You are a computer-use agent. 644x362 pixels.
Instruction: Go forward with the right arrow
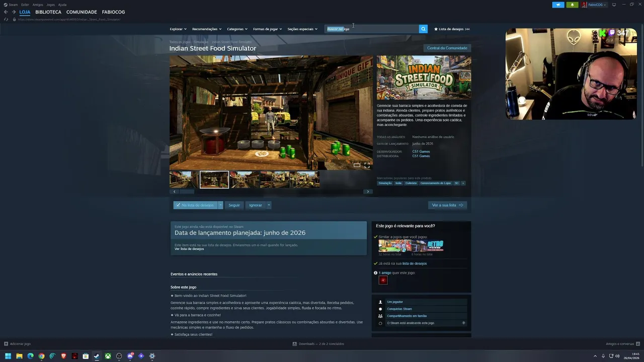(x=14, y=12)
